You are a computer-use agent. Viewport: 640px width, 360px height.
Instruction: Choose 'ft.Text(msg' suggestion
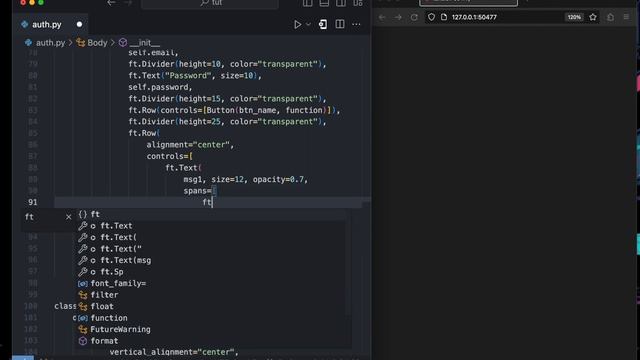(211, 260)
